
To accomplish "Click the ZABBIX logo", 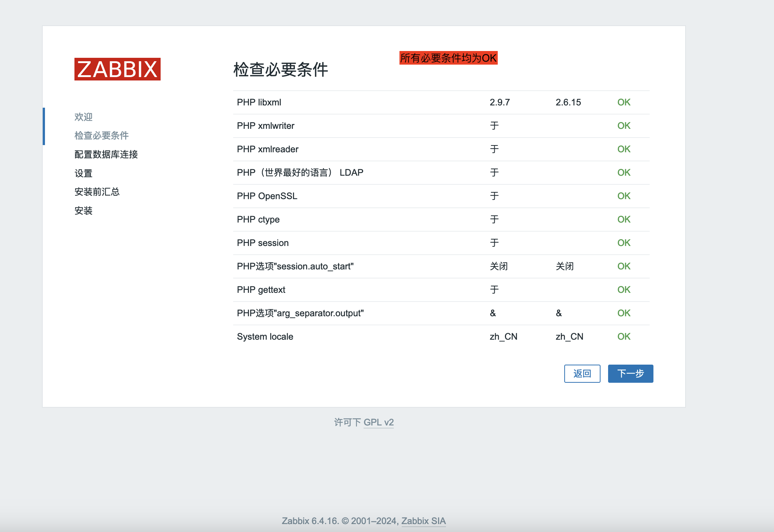I will [117, 69].
